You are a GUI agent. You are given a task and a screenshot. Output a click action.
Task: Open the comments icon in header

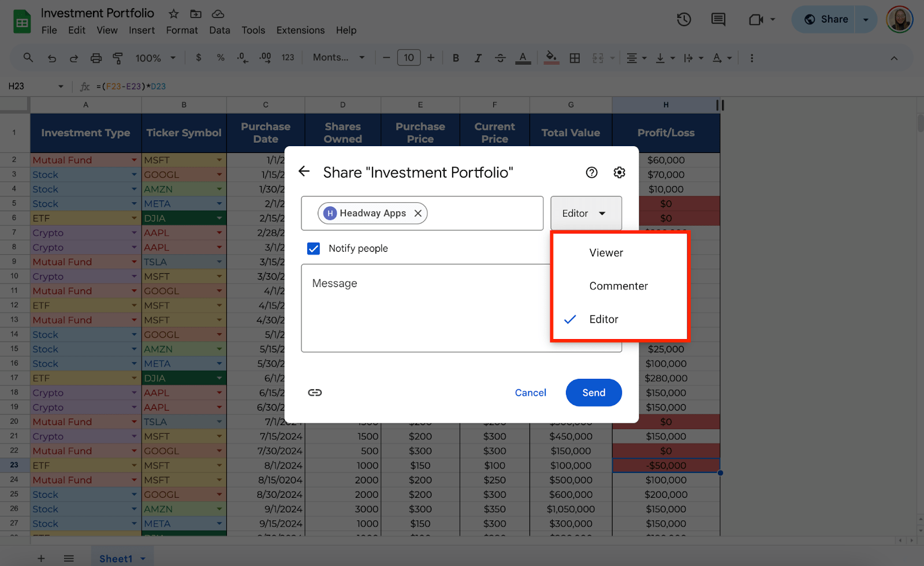[718, 20]
